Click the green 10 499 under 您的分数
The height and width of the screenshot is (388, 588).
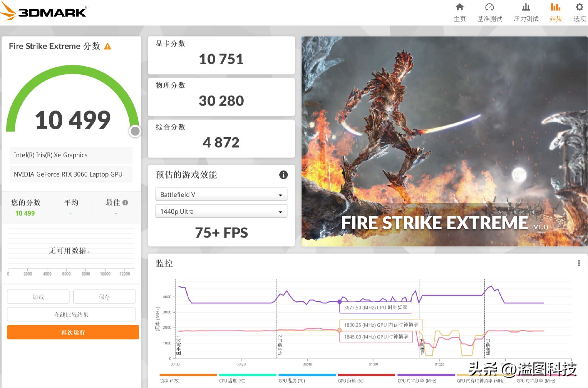pyautogui.click(x=25, y=213)
